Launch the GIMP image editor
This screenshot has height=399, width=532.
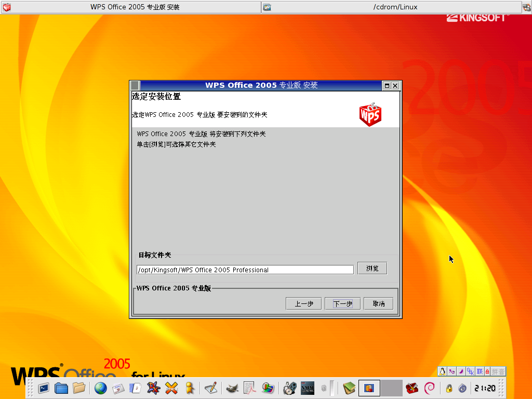point(232,388)
